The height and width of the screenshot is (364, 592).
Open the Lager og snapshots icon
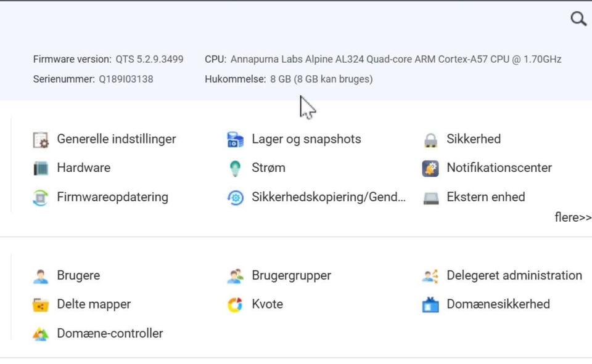235,140
